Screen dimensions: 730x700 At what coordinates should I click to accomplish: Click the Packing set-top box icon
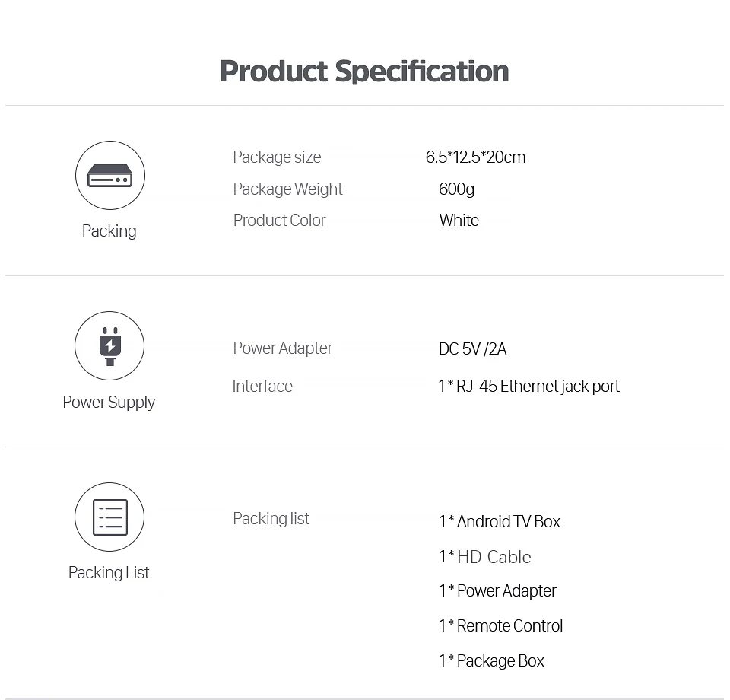109,176
